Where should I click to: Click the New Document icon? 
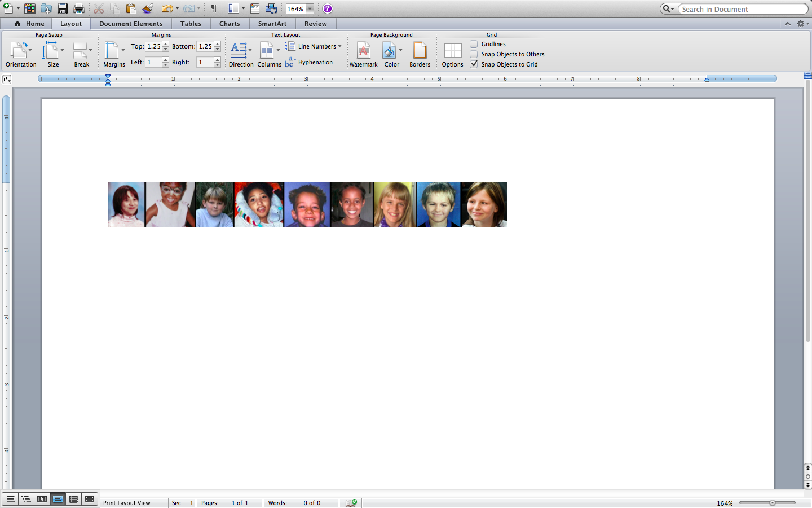coord(8,8)
